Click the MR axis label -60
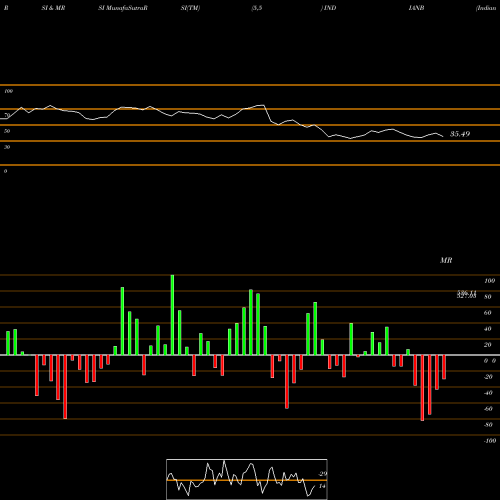 coord(488,409)
